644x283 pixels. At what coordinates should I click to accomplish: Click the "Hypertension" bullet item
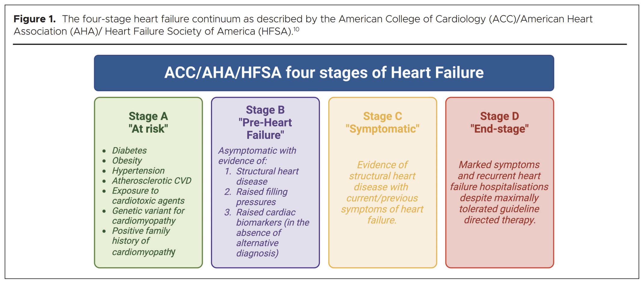pos(138,171)
